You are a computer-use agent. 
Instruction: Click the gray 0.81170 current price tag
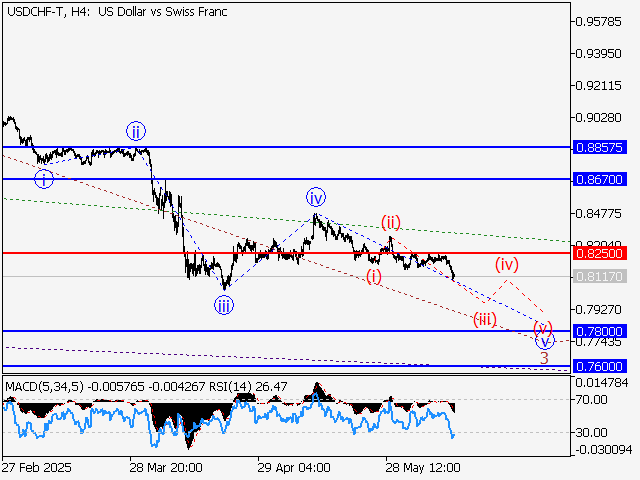(601, 276)
